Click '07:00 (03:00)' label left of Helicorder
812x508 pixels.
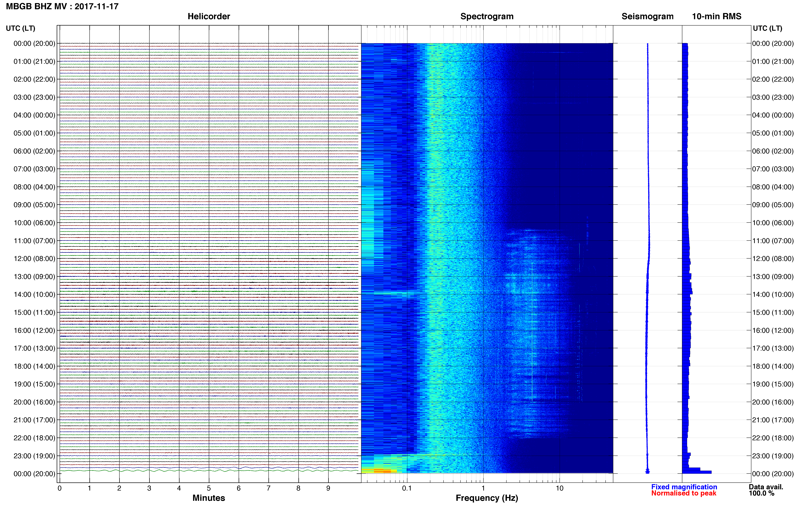(34, 169)
